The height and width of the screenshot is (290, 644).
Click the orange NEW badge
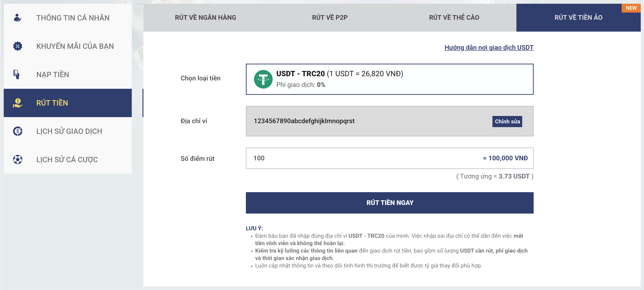point(631,8)
